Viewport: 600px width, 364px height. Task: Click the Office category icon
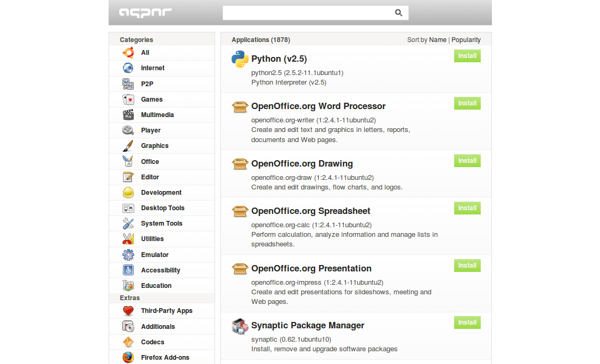[x=128, y=161]
